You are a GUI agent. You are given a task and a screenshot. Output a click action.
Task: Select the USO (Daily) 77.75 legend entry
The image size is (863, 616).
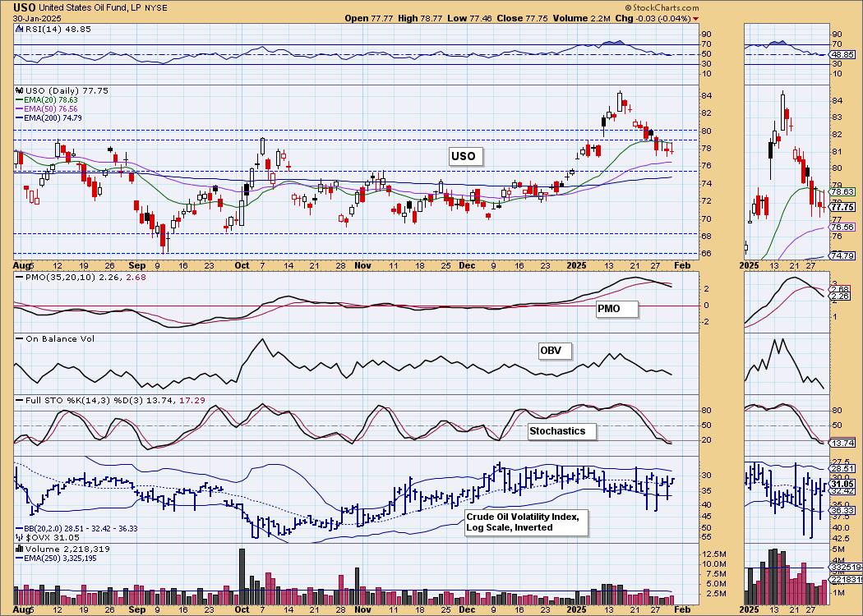66,90
